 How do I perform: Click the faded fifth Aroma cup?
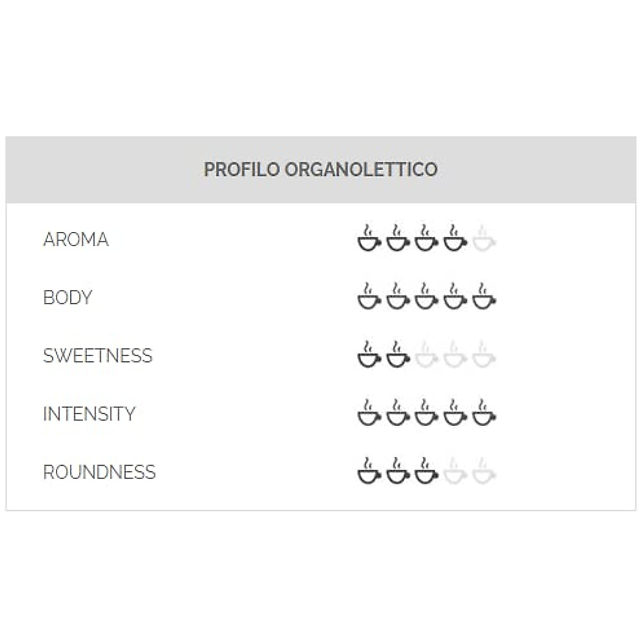[484, 238]
